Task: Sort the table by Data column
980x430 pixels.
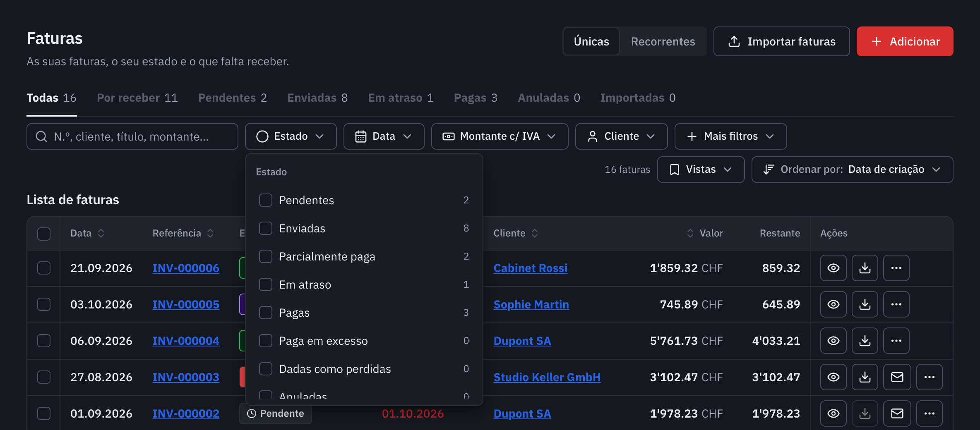Action: [87, 233]
